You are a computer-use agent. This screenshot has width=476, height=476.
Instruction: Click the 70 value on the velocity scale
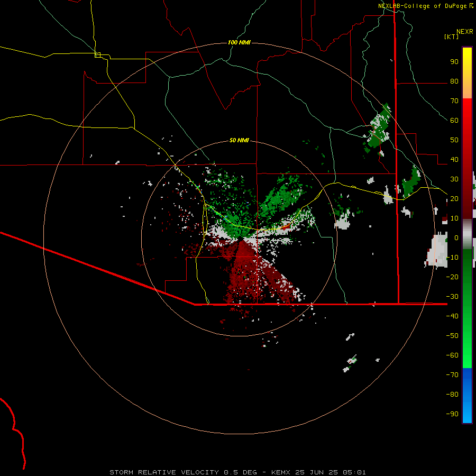point(454,101)
